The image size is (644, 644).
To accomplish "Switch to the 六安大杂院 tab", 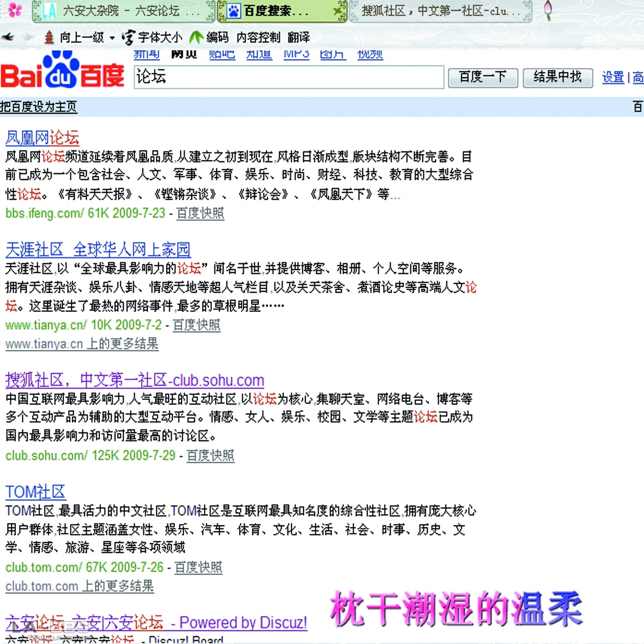I will point(123,11).
